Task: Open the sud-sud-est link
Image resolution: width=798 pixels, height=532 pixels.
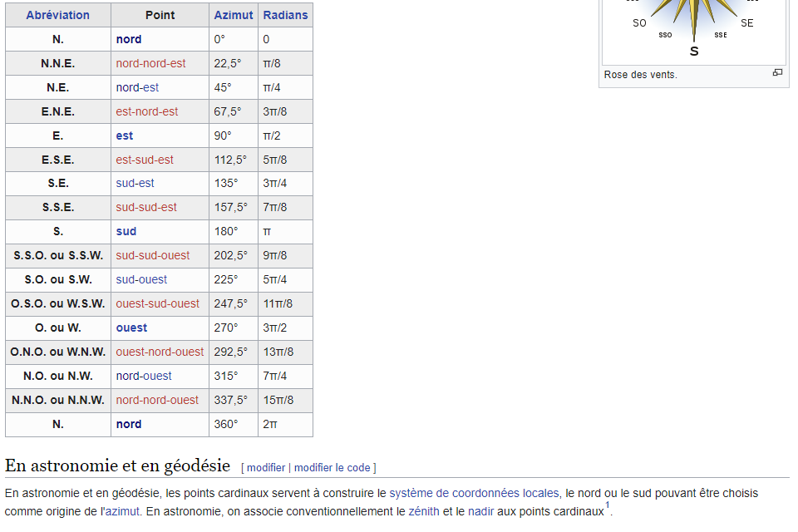Action: tap(146, 207)
